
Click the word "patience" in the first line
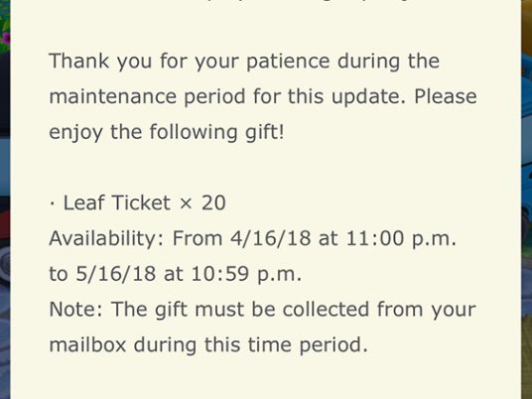click(288, 63)
